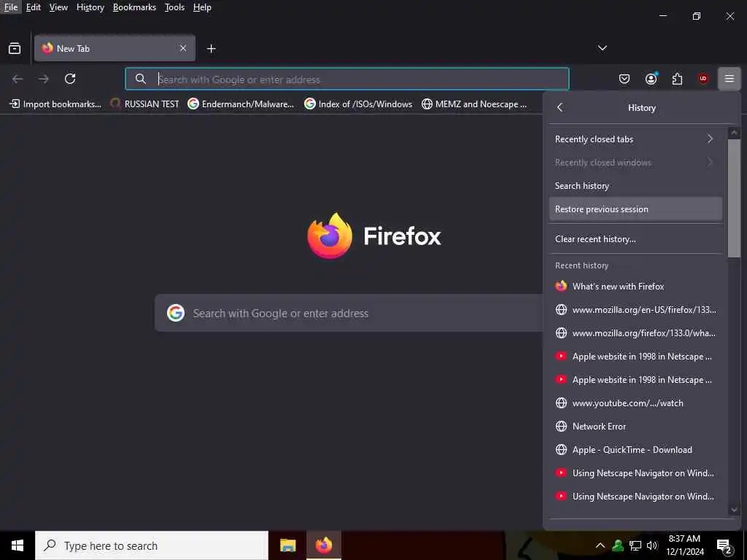Open the Windows Start menu
Viewport: 747px width, 560px height.
point(18,545)
